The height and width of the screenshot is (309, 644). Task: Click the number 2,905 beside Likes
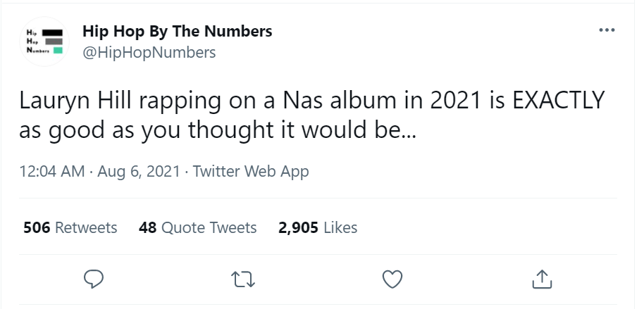[299, 228]
